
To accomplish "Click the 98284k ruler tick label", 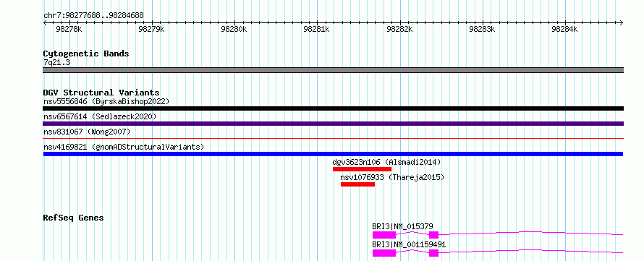I will [564, 29].
